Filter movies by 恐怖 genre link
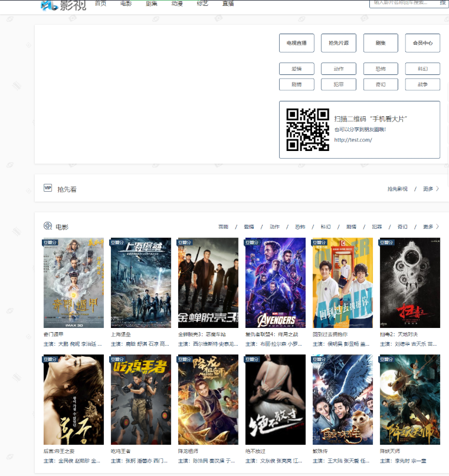This screenshot has height=476, width=449. point(300,227)
